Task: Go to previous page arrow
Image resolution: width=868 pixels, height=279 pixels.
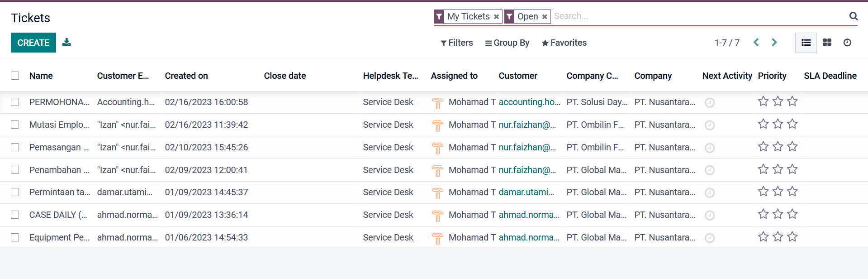Action: [x=756, y=43]
